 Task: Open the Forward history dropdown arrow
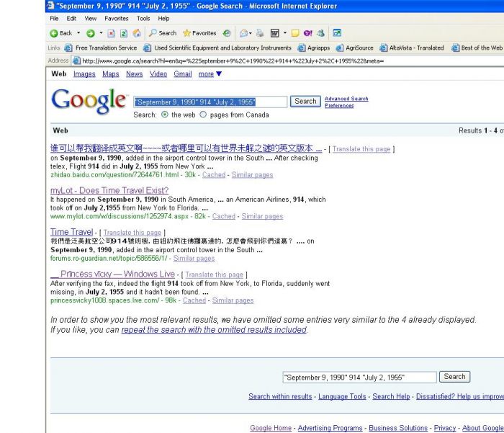click(101, 33)
